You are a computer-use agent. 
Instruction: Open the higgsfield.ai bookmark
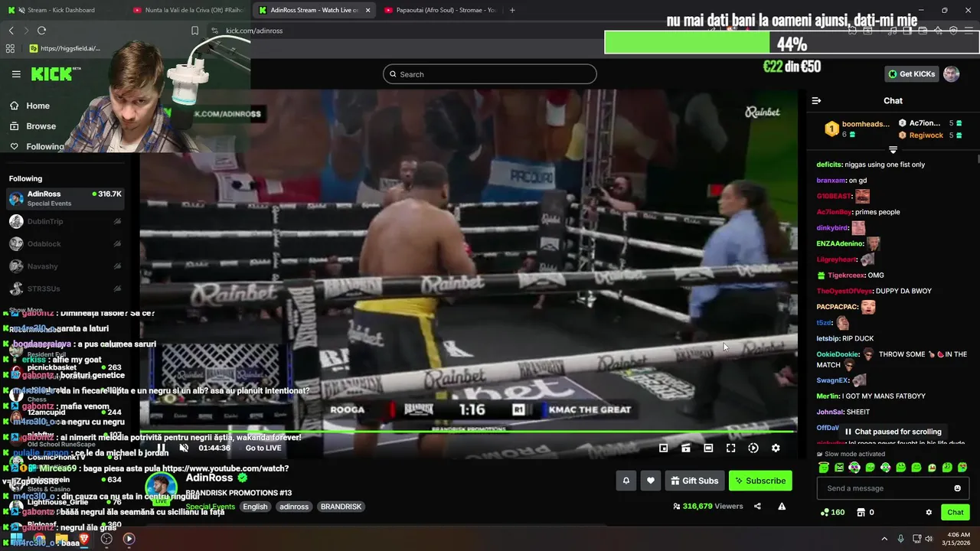tap(65, 48)
